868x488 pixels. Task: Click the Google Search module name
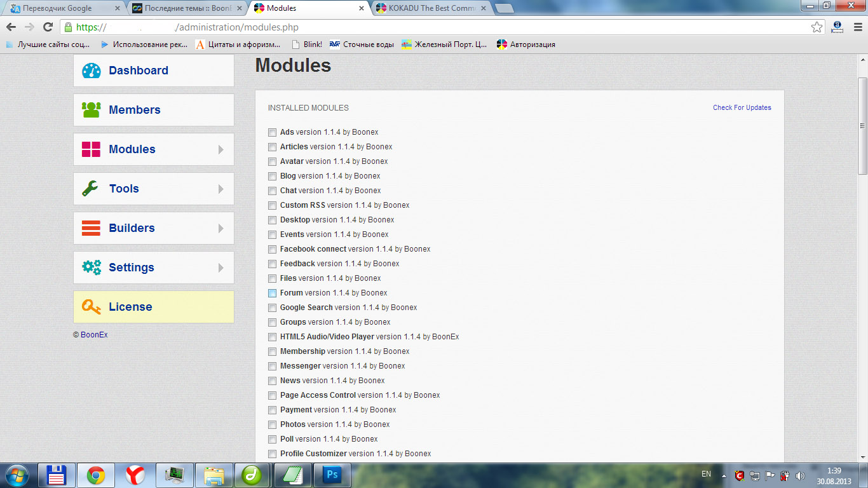306,308
